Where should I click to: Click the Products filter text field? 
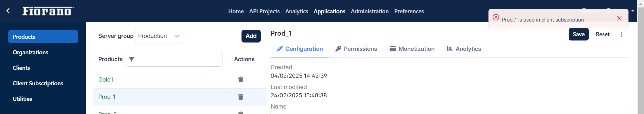[174, 59]
